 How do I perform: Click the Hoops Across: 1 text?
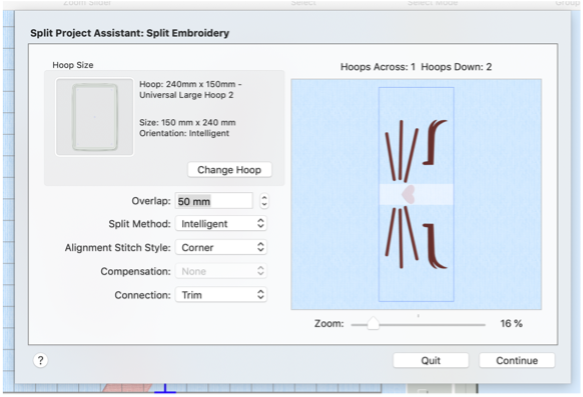[378, 67]
